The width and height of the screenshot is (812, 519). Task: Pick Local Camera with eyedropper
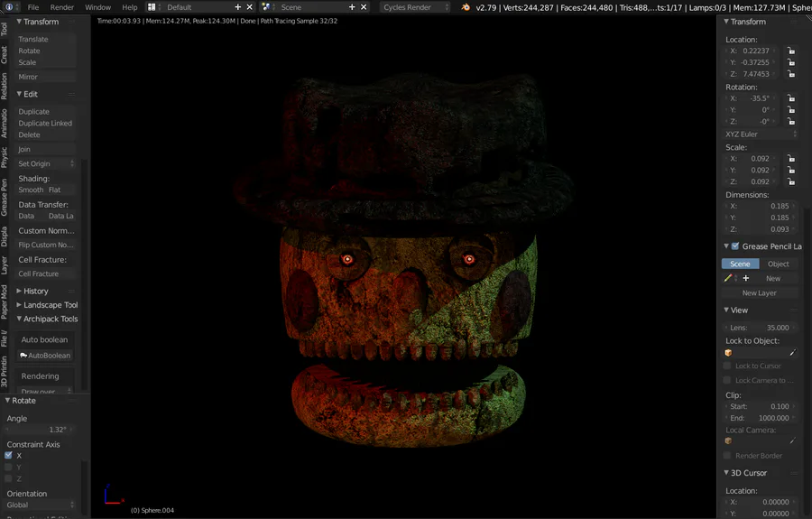point(793,440)
